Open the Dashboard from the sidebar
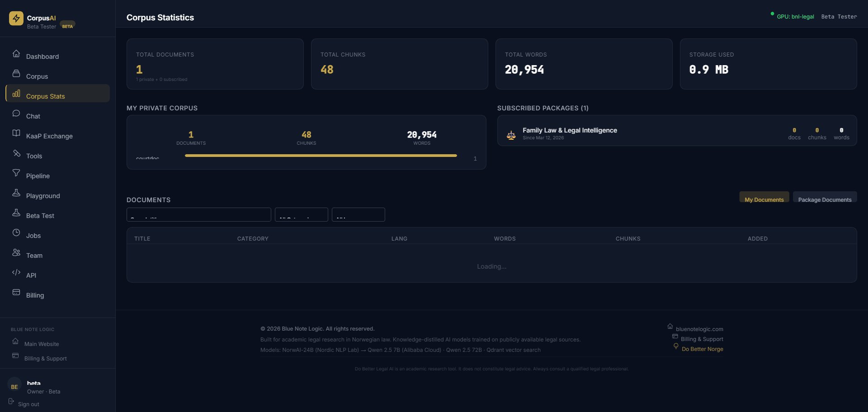The image size is (868, 412). (x=42, y=56)
